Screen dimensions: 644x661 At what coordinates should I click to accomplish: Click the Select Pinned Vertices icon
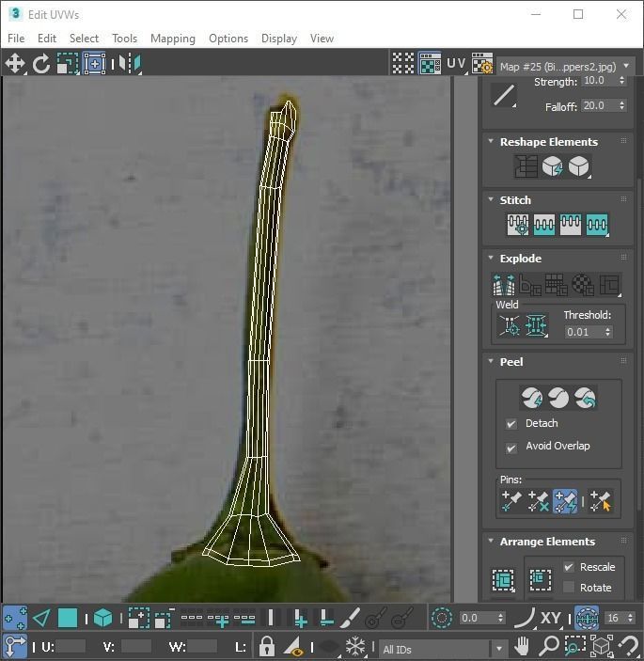[600, 501]
